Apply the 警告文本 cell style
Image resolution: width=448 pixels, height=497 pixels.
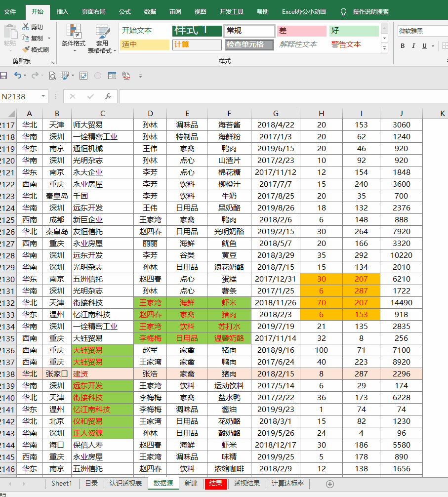(x=354, y=44)
